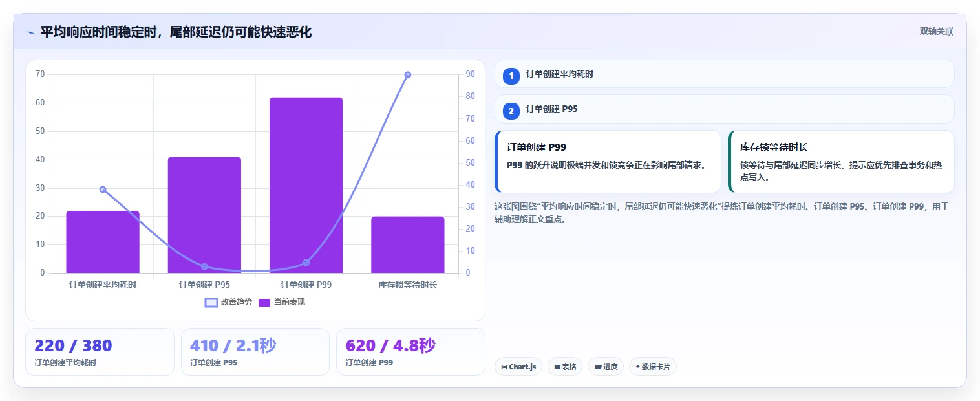This screenshot has width=980, height=401.
Task: Click the trend line point at value 90
Action: (x=408, y=75)
